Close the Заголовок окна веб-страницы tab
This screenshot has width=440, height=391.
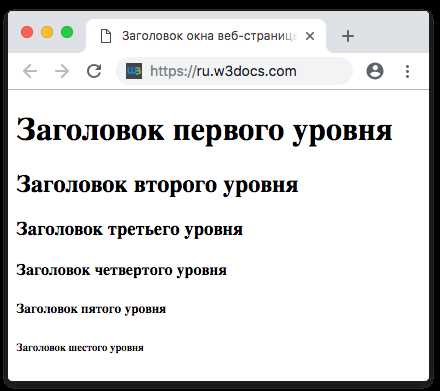tap(310, 36)
